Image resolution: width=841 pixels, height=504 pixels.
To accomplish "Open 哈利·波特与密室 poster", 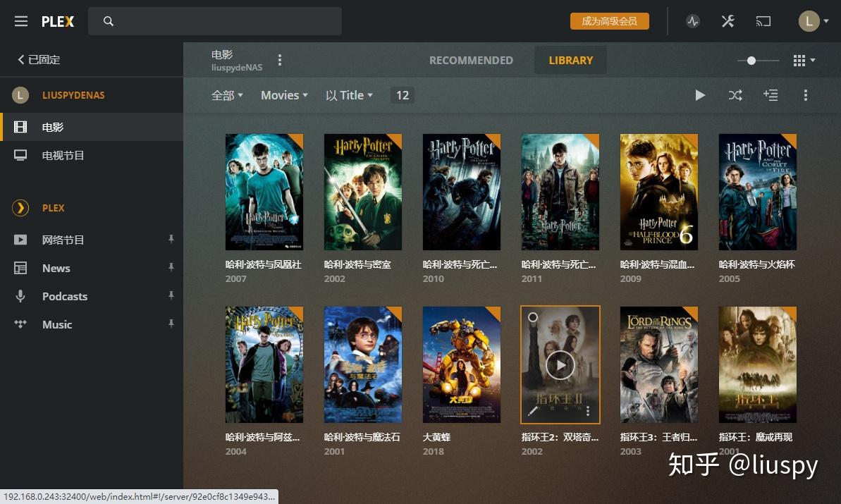I will (363, 192).
